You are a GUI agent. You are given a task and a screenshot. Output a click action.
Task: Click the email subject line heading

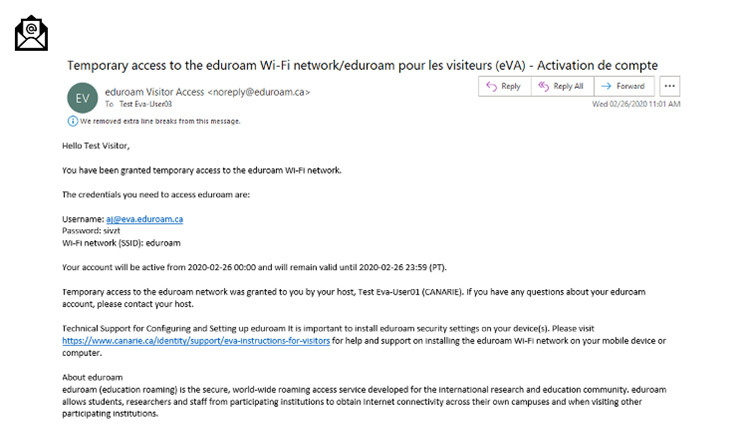(361, 65)
